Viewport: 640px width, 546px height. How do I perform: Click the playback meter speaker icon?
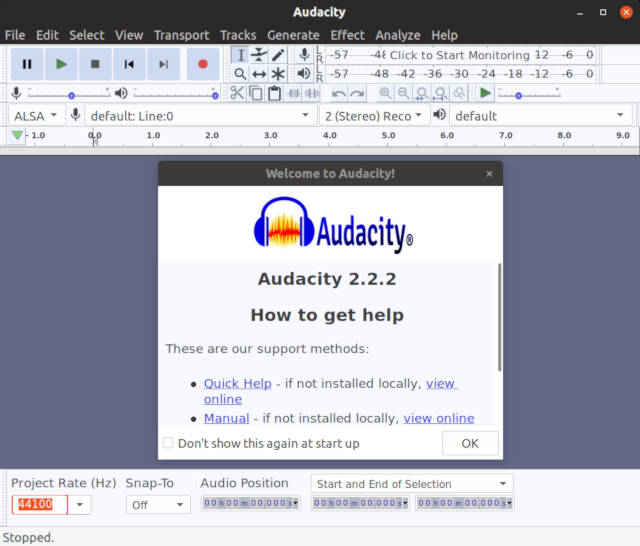pyautogui.click(x=304, y=74)
